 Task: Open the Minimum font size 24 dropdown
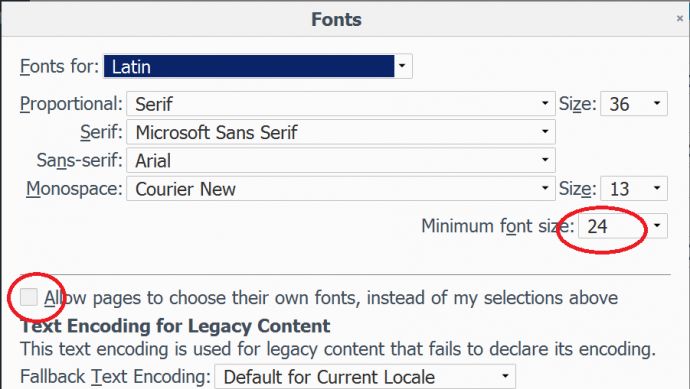(623, 226)
